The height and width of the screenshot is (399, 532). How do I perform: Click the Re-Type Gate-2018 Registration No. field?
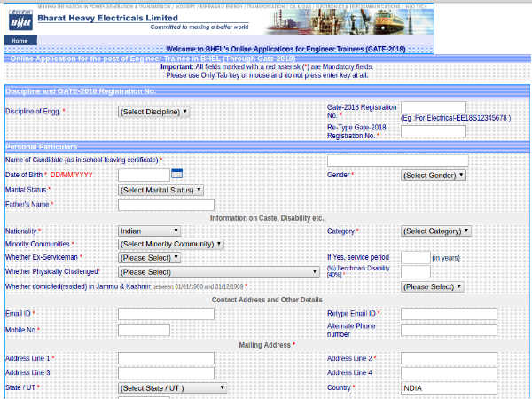(434, 131)
